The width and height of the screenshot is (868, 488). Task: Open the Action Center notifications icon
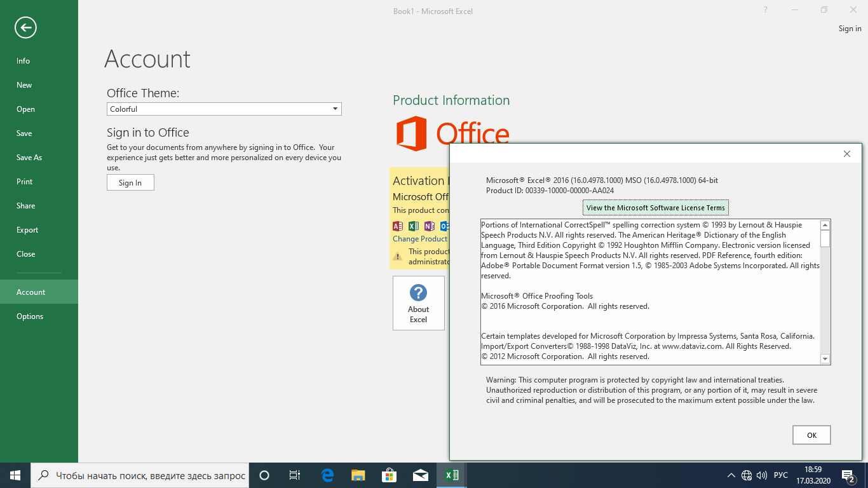pyautogui.click(x=848, y=475)
